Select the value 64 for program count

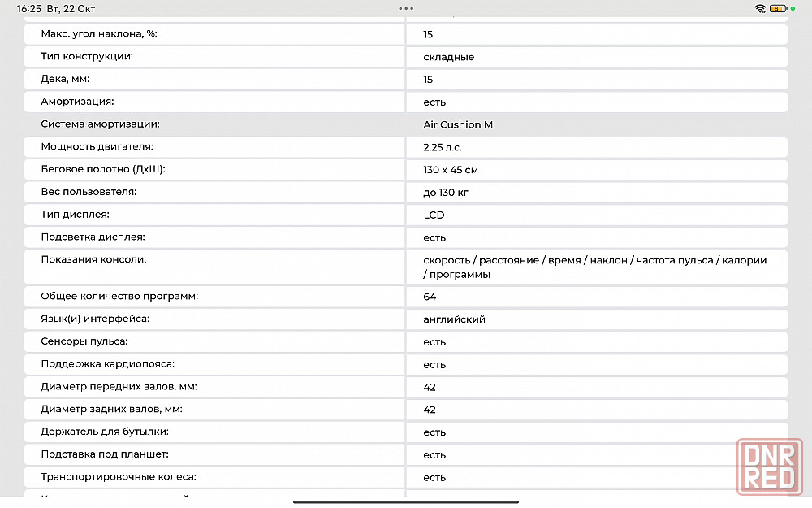[430, 297]
